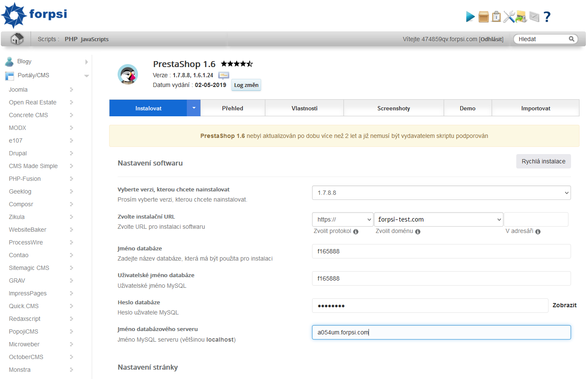Open Open Real Estate in sidebar
This screenshot has width=588, height=379.
[x=33, y=102]
